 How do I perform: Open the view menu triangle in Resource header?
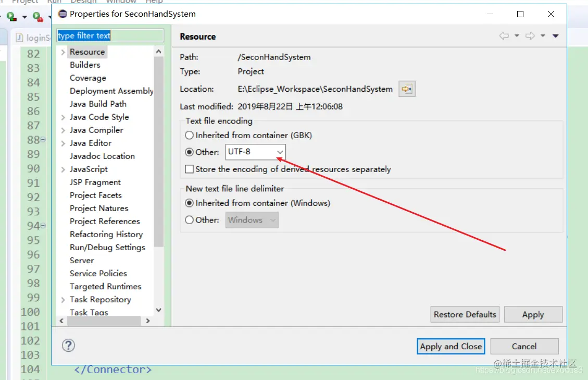(x=556, y=36)
